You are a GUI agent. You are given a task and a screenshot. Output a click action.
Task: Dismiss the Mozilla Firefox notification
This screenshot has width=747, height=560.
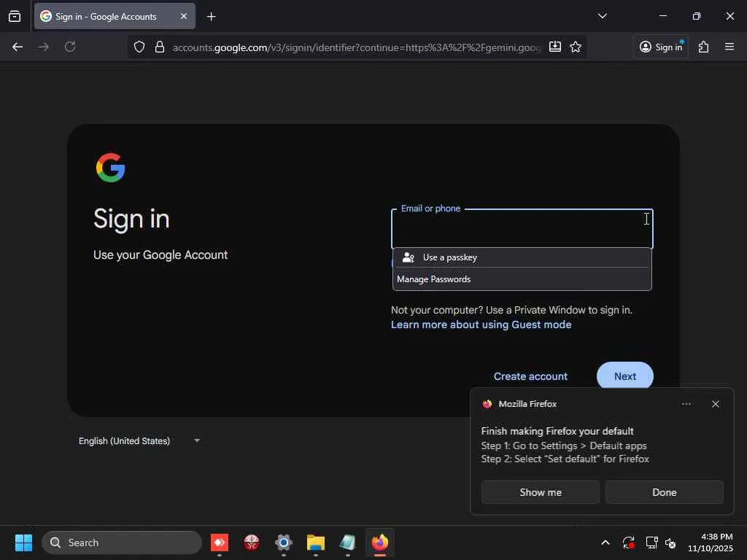tap(715, 404)
